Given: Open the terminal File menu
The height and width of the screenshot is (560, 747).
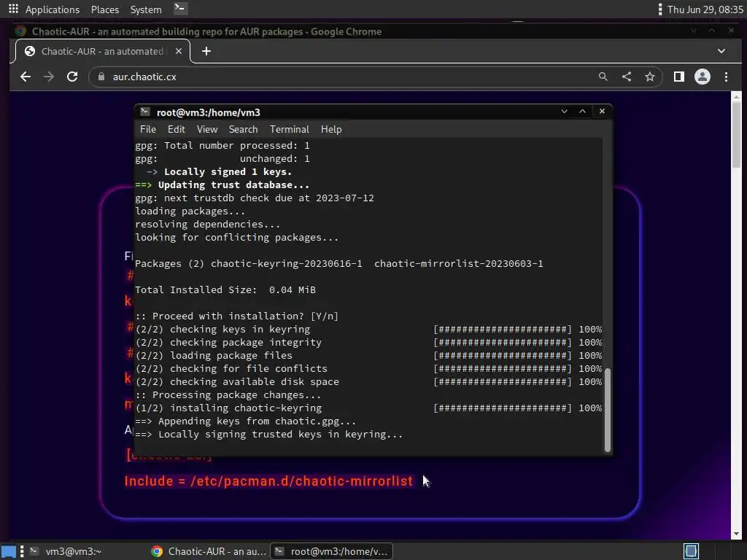Looking at the screenshot, I should point(147,130).
